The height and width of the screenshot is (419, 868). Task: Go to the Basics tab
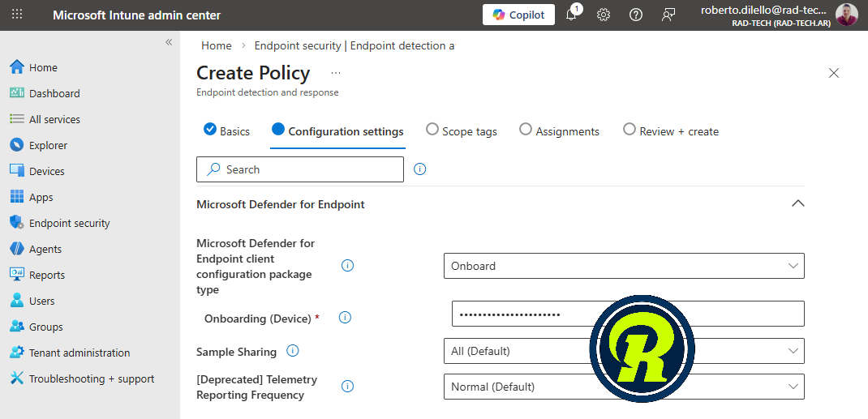tap(226, 131)
